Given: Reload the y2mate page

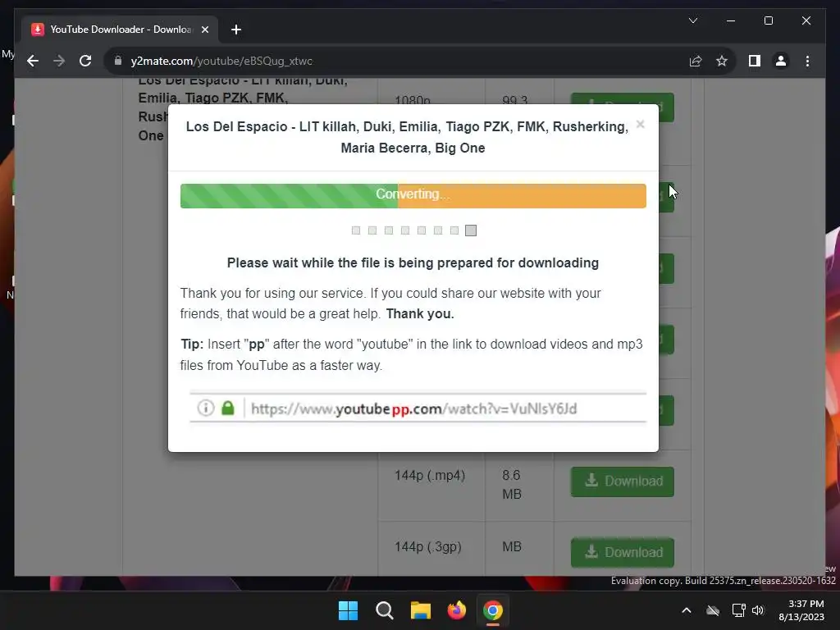Looking at the screenshot, I should (85, 61).
